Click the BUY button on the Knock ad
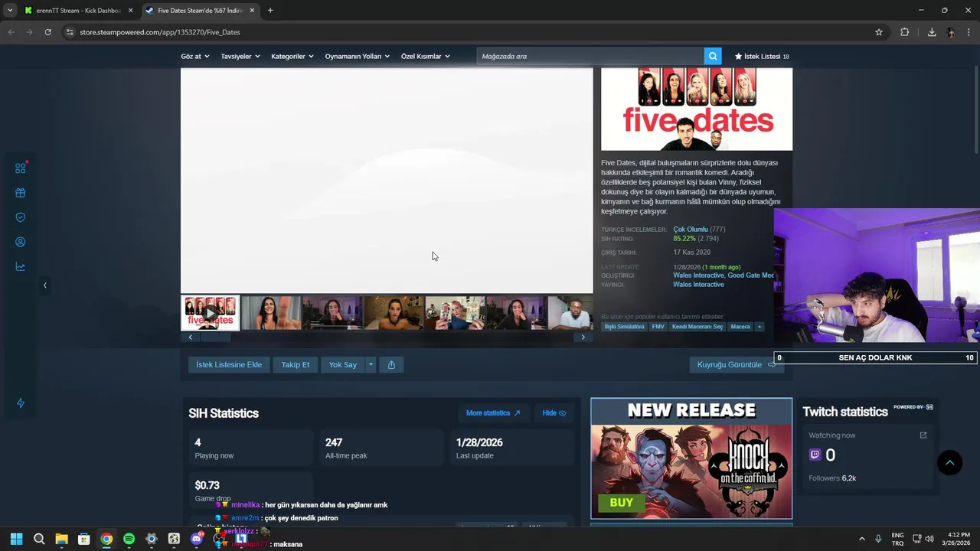The height and width of the screenshot is (551, 980). point(621,503)
